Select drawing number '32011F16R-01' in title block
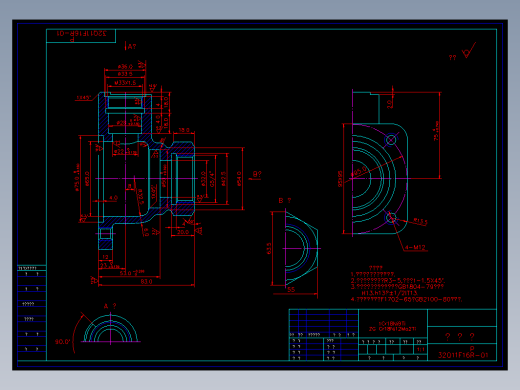Viewport: 520px width, 390px height. [463, 355]
